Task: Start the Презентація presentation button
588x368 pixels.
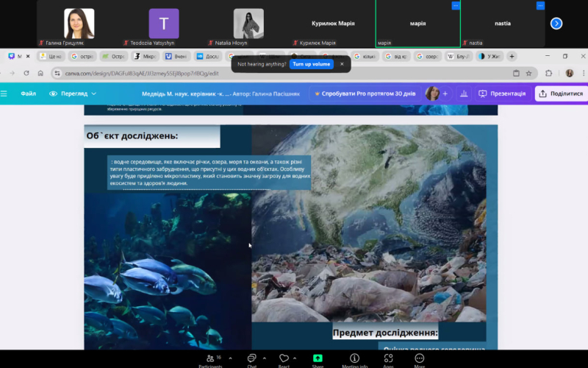Action: coord(502,93)
